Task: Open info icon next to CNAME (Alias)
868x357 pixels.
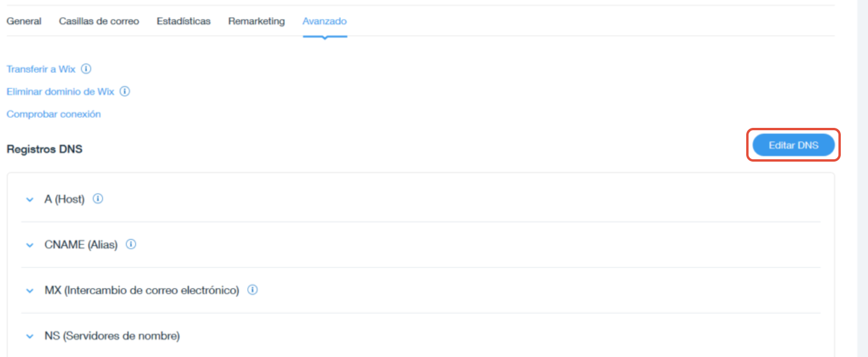Action: 131,244
